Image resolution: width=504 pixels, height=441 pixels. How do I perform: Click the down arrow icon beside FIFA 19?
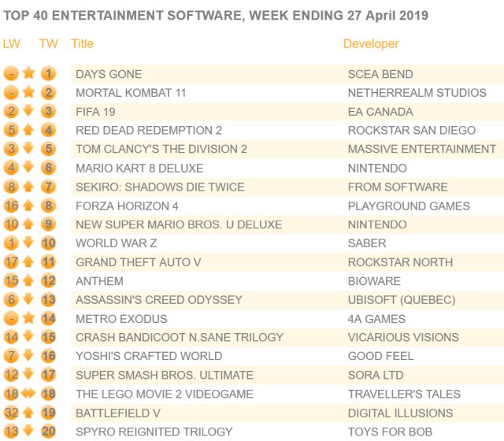coord(29,112)
